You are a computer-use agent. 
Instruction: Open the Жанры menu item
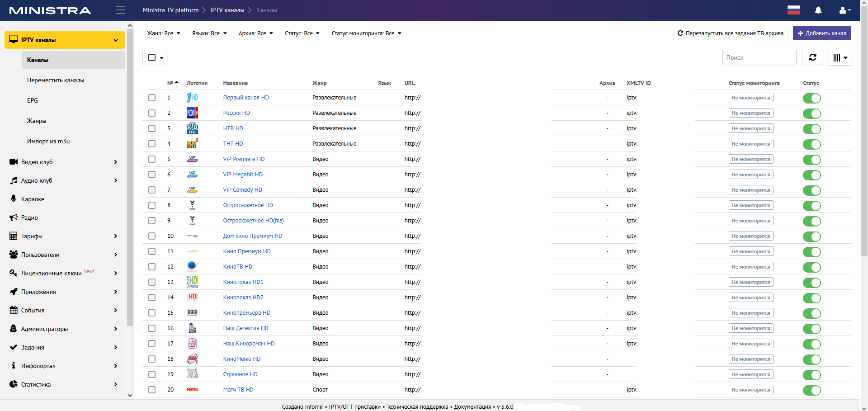37,121
